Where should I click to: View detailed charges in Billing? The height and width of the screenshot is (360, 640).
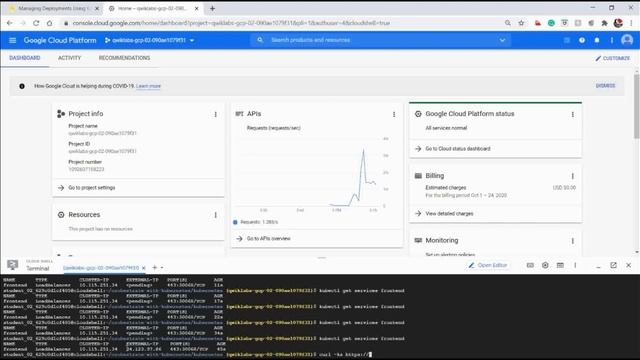tap(449, 213)
